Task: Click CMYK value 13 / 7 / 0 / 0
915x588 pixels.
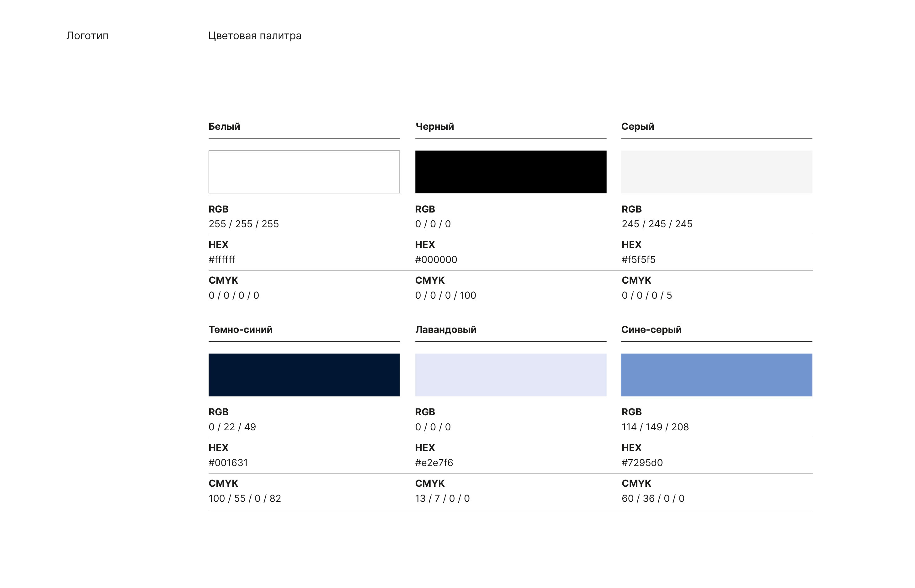Action: (442, 498)
